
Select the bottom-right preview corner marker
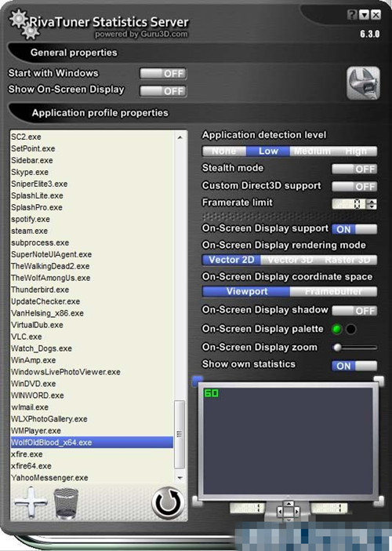pyautogui.click(x=379, y=501)
